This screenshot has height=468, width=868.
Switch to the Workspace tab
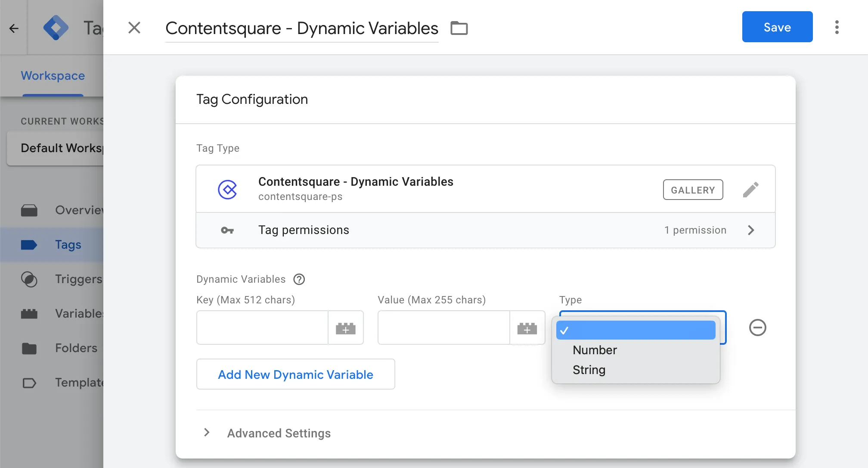(x=53, y=76)
